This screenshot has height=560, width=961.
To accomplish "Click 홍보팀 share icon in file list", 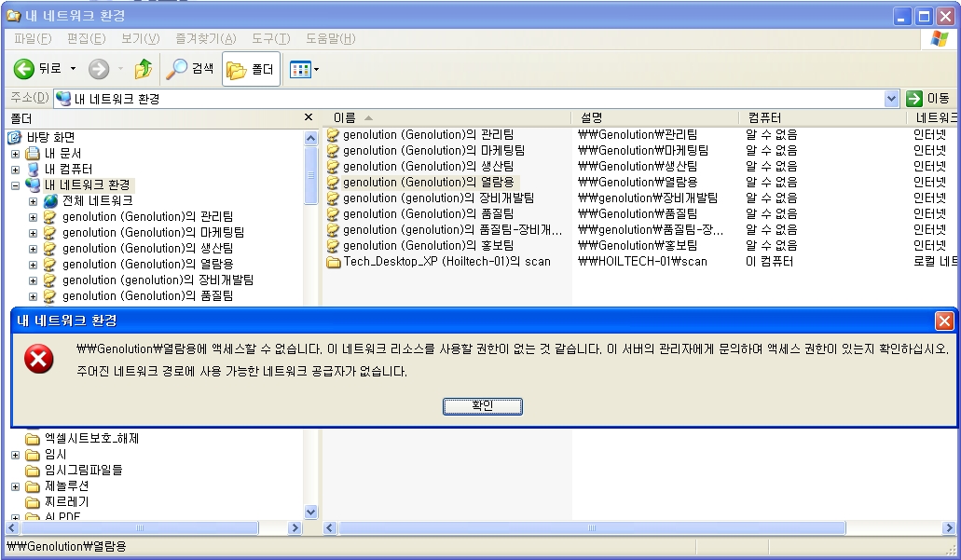I will pyautogui.click(x=333, y=246).
